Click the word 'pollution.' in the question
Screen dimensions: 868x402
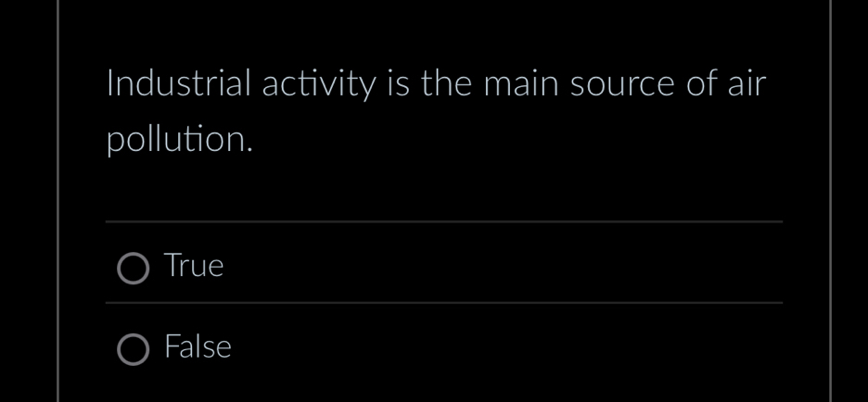coord(180,141)
